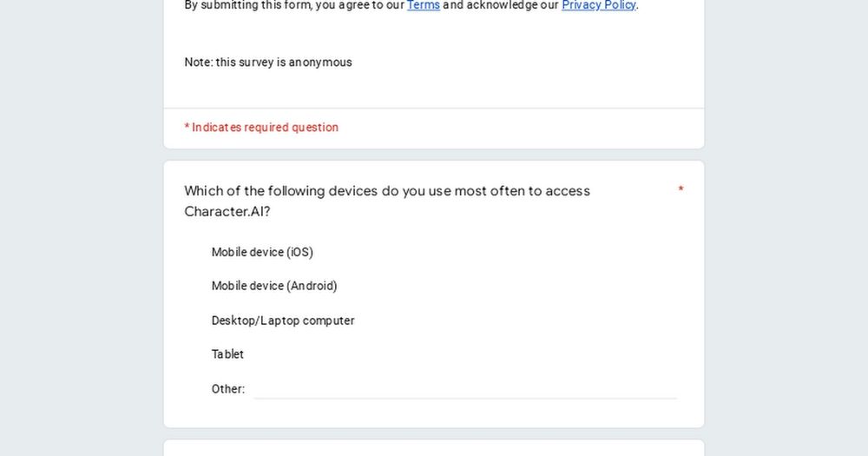Click the 'By submitting this form' sentence

click(411, 5)
